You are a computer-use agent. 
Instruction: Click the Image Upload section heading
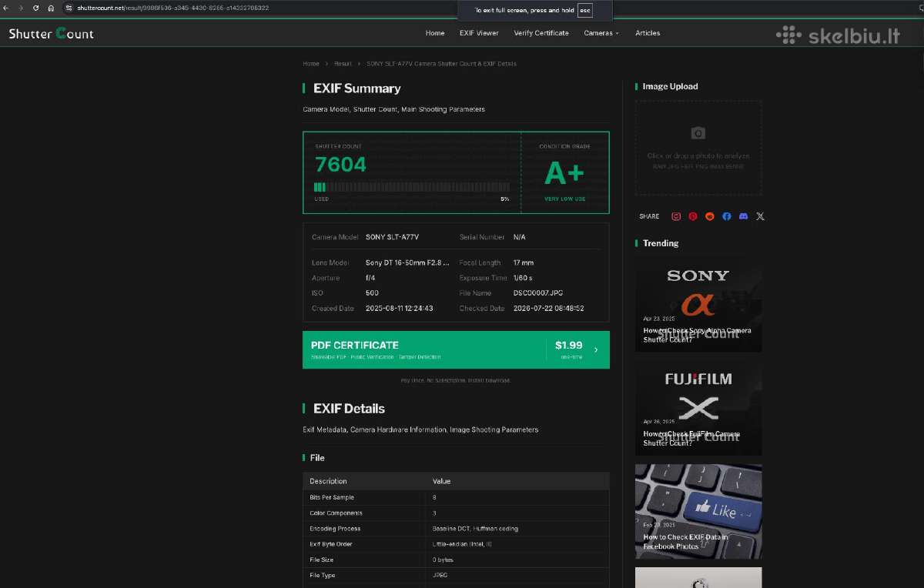click(670, 86)
